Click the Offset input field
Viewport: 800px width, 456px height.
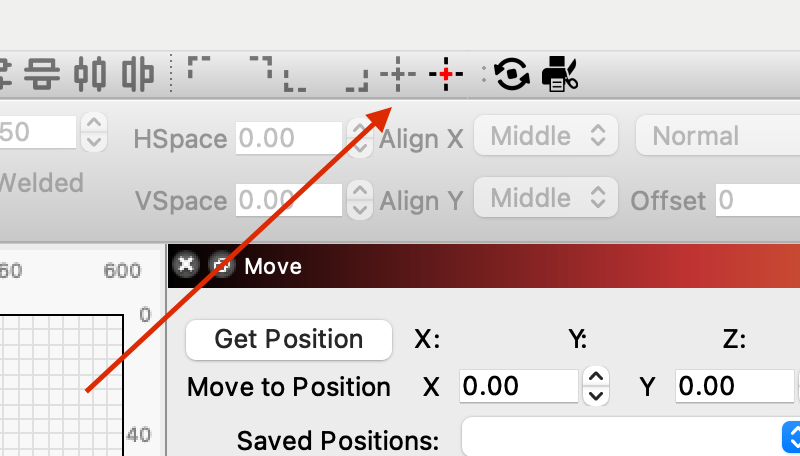(x=758, y=199)
